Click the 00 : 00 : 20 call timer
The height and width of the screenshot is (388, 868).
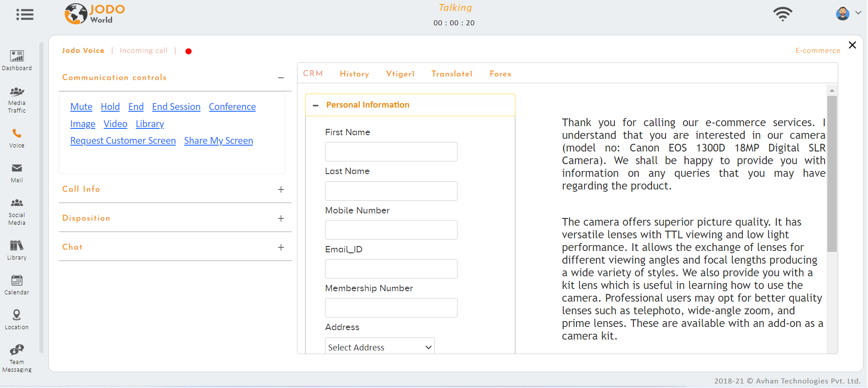click(x=454, y=23)
